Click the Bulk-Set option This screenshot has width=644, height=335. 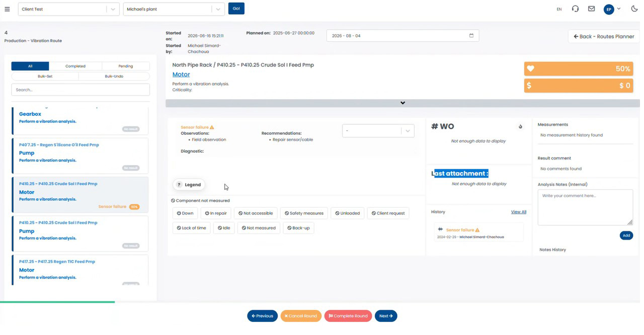point(45,76)
